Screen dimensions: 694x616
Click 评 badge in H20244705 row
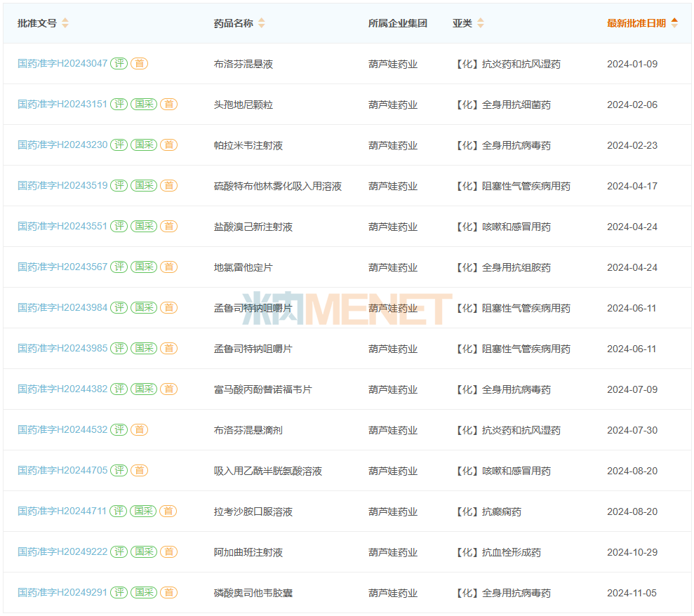pyautogui.click(x=119, y=471)
